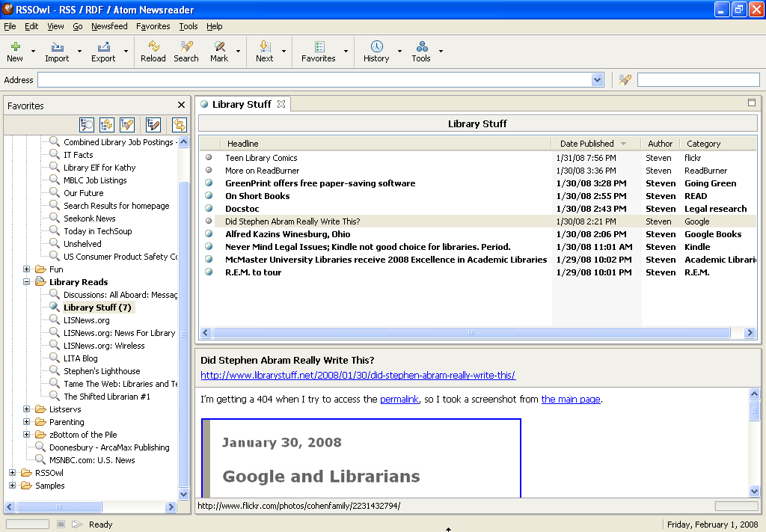Click the quick search box right of Address
Screen dimensions: 766x532
pos(699,79)
